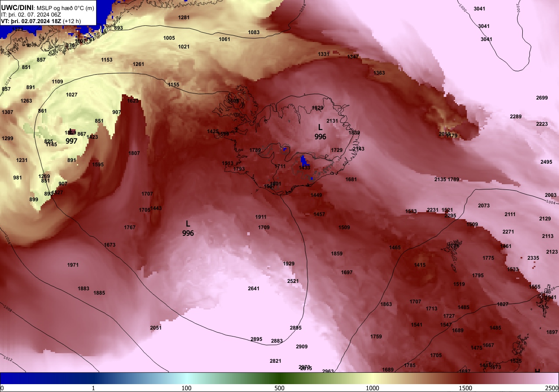559x392 pixels.
Task: Click the height value 1863
Action: [386, 304]
